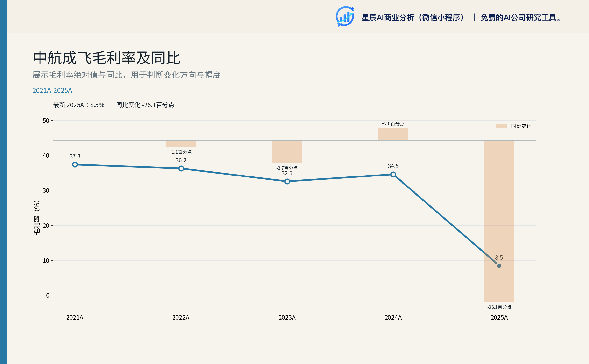
Task: Click the y-axis tick label 50
Action: click(46, 121)
